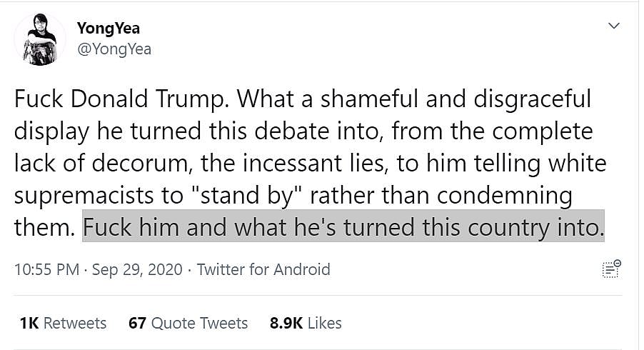The image size is (644, 350).
Task: Open the 67 Quote Tweets list
Action: [188, 323]
